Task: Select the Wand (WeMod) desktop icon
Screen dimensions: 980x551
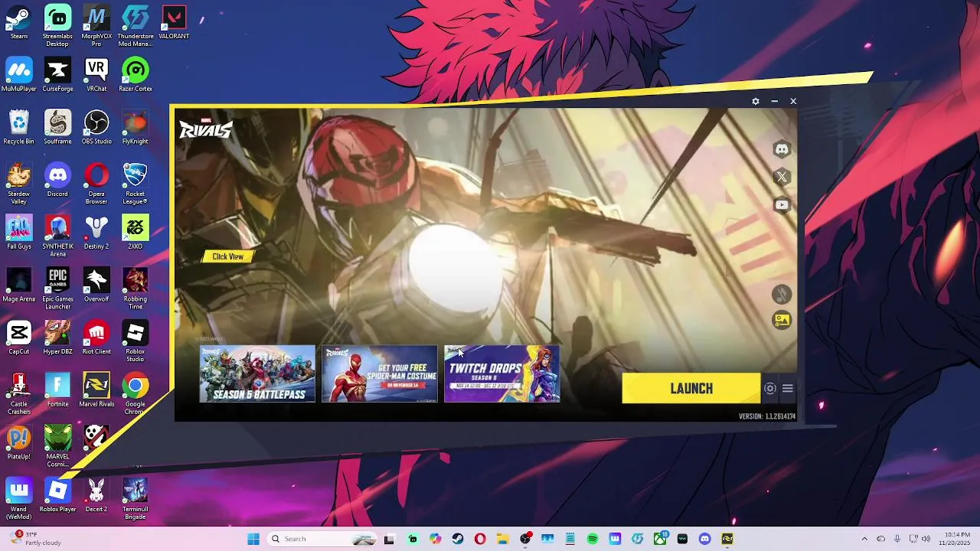Action: point(19,498)
